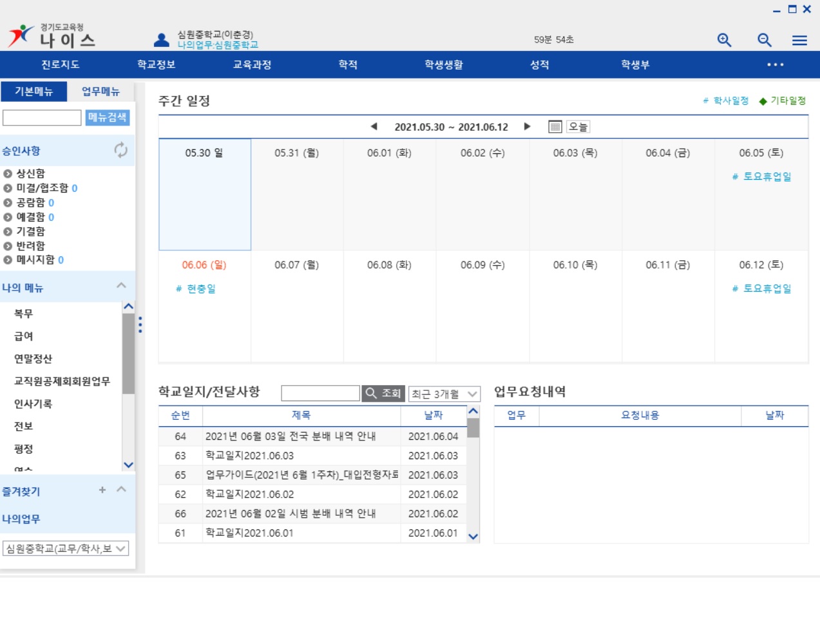820x644 pixels.
Task: Click the 오늘 button
Action: 578,127
